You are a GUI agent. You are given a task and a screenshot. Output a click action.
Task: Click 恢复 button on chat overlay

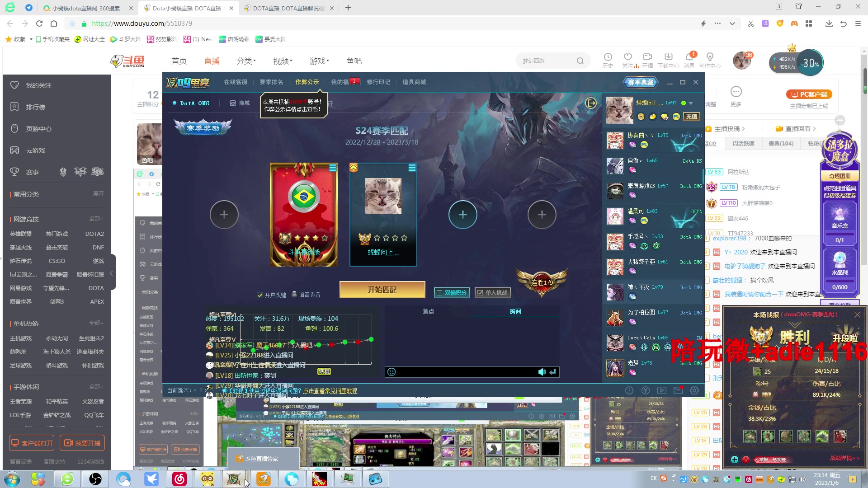point(324,371)
